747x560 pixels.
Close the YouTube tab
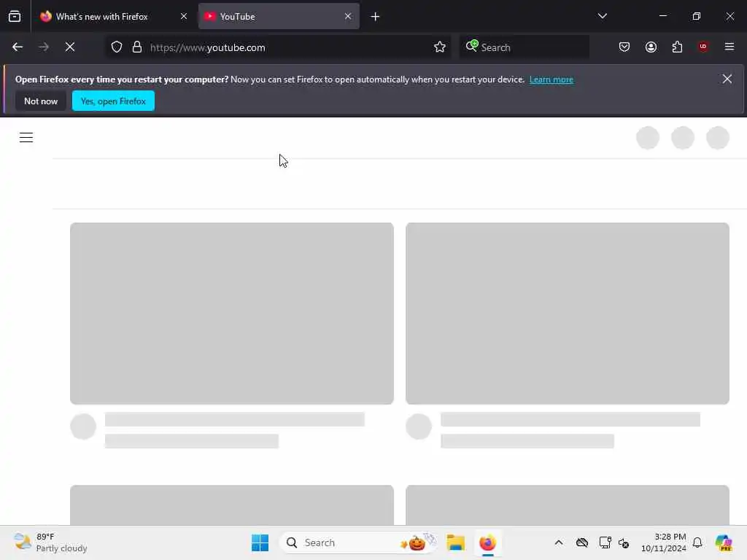(x=348, y=16)
